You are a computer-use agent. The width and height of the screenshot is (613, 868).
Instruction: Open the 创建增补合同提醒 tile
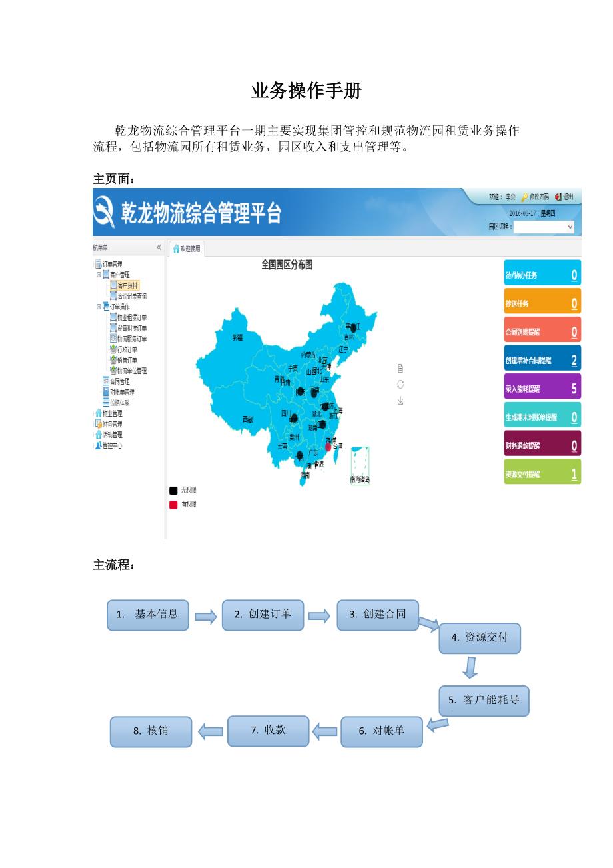pyautogui.click(x=542, y=358)
